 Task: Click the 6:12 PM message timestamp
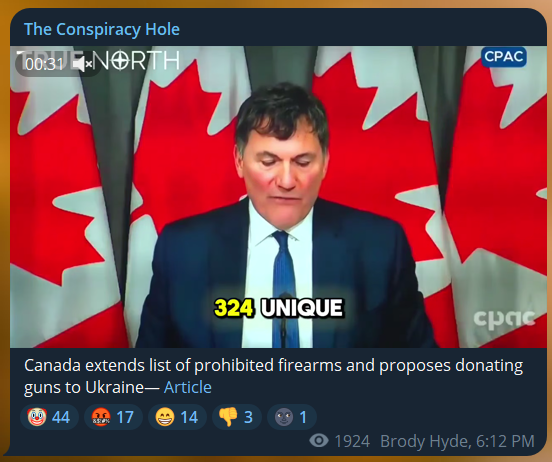(506, 441)
